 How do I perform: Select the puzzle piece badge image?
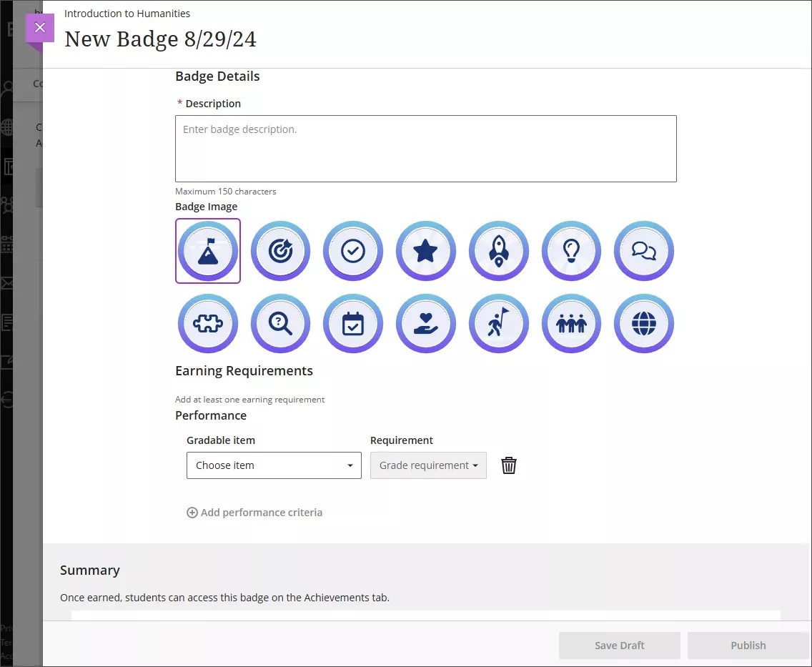tap(208, 324)
